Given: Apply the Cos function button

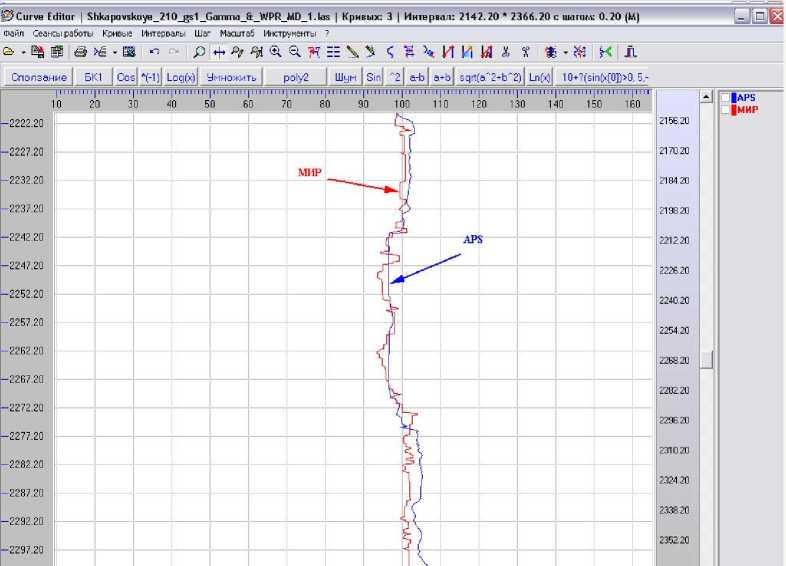Looking at the screenshot, I should [125, 77].
